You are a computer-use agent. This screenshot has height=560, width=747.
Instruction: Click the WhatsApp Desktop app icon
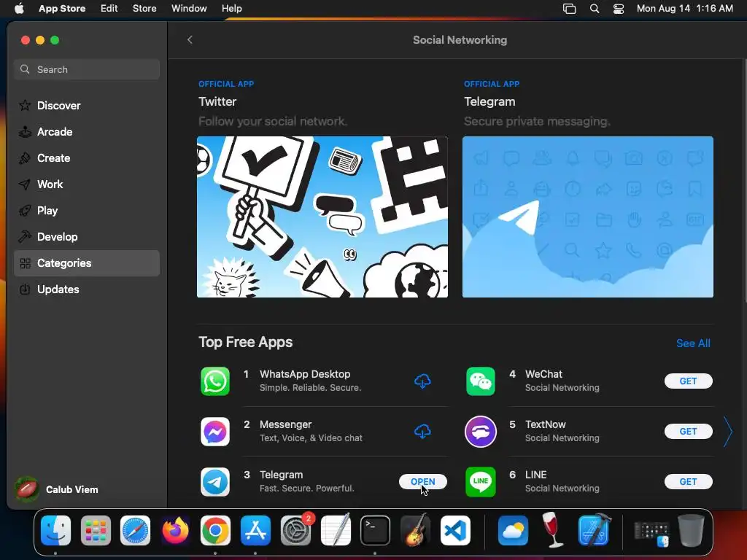(215, 381)
